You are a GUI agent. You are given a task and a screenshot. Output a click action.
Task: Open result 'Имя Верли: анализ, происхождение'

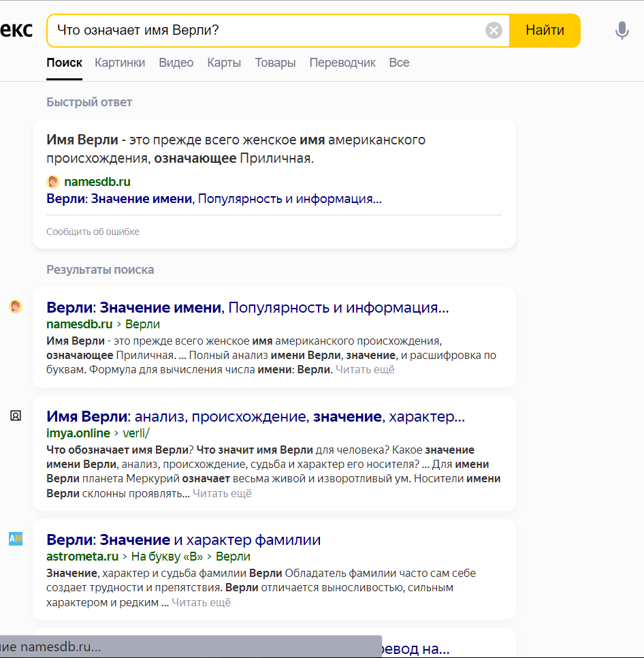click(255, 416)
